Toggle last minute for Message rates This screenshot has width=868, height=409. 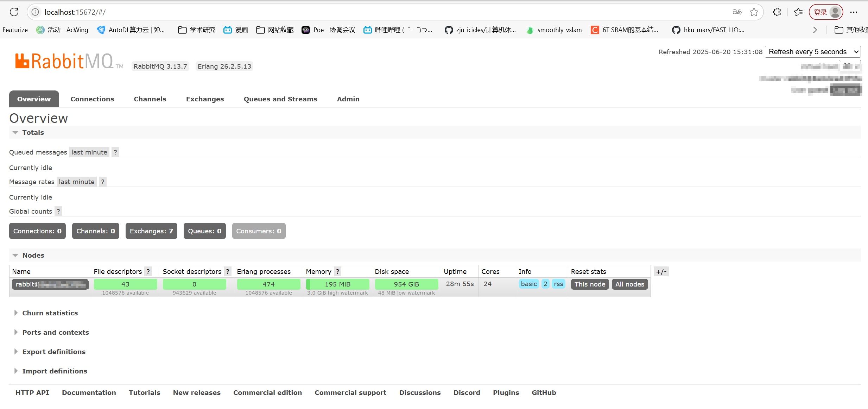(x=77, y=182)
